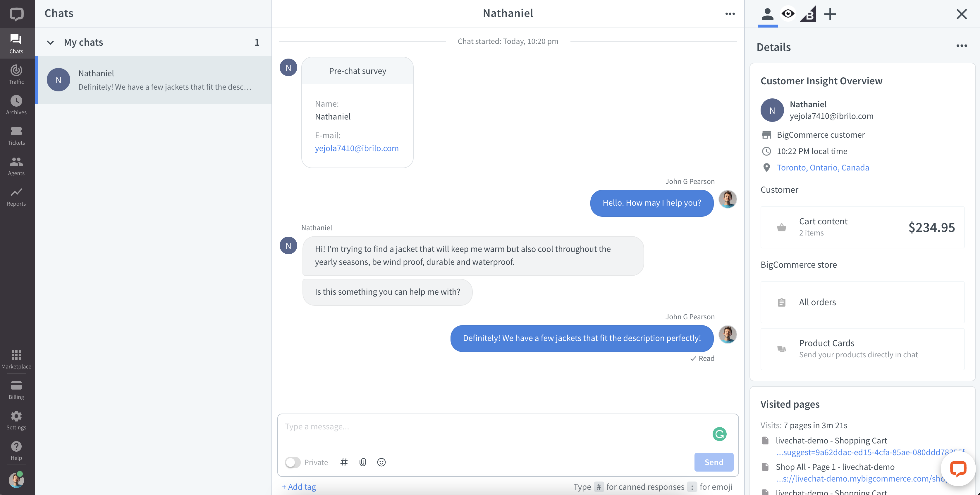Screen dimensions: 980x495
Task: Open the canned responses hashtag icon
Action: click(345, 462)
